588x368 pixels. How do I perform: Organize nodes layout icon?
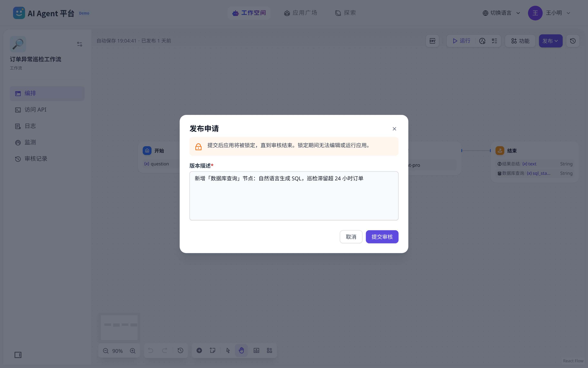click(x=269, y=350)
